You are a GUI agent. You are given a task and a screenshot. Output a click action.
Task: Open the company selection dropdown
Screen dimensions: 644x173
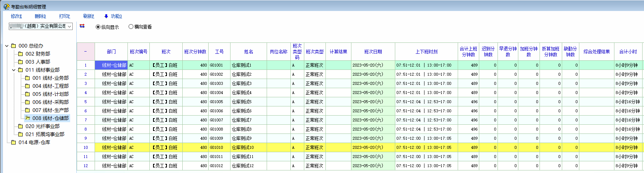pos(69,26)
